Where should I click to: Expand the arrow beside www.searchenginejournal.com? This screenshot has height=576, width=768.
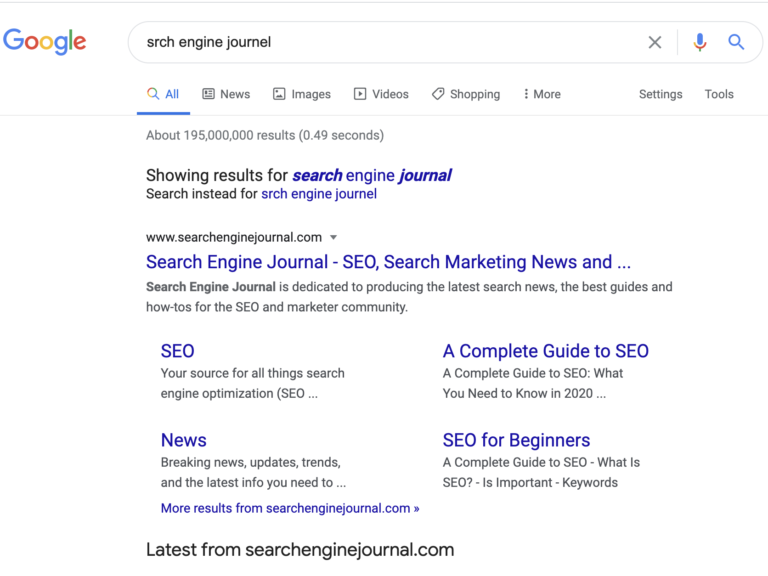click(334, 238)
